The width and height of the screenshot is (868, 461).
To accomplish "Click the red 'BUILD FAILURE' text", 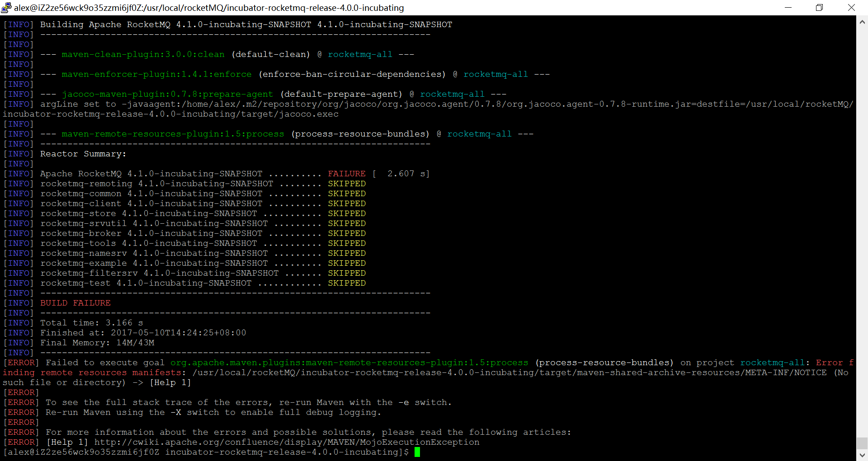I will pos(75,303).
